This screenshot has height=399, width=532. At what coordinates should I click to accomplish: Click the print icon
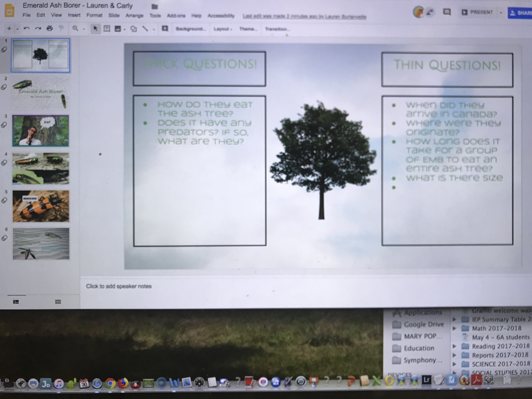[x=49, y=29]
